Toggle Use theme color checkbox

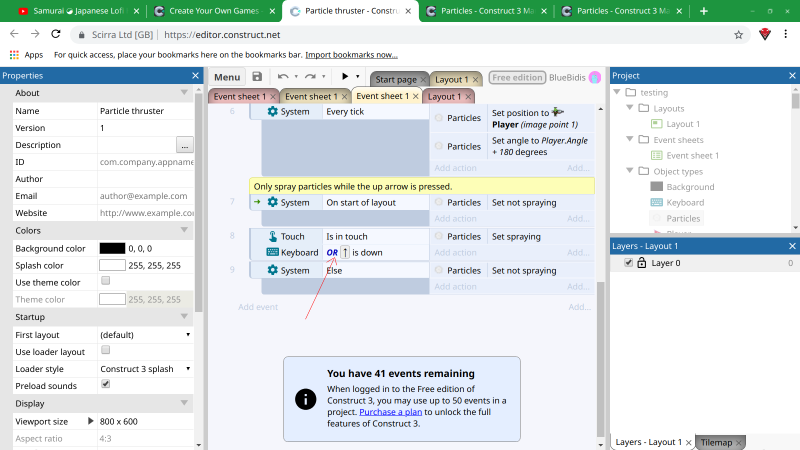pyautogui.click(x=106, y=281)
